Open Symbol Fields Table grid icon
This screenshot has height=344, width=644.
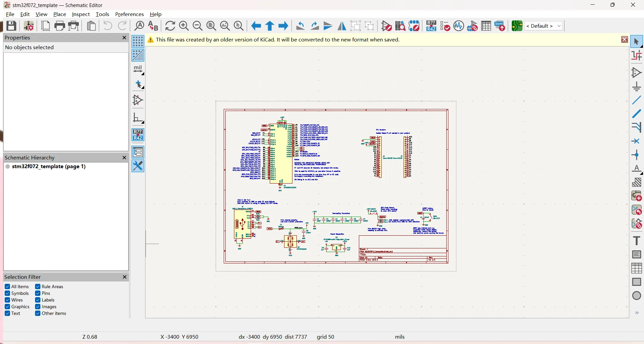[x=486, y=26]
